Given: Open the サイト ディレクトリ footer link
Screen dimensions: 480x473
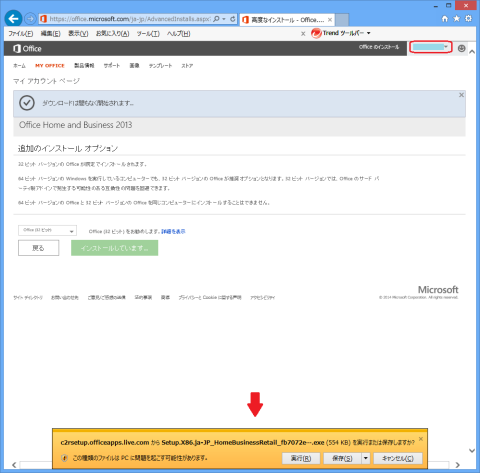Looking at the screenshot, I should [28, 297].
